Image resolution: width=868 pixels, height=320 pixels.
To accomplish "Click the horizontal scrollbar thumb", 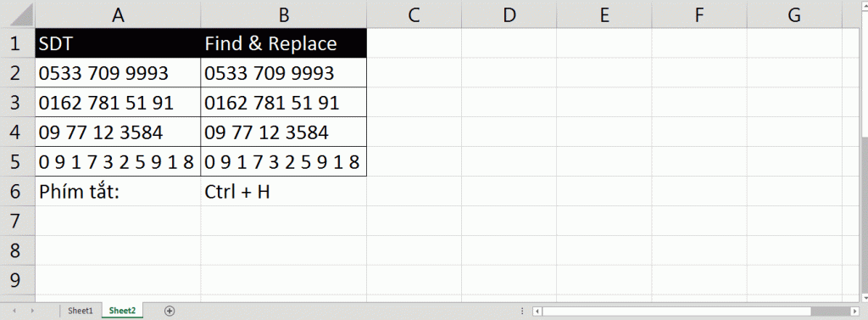I will [x=676, y=312].
